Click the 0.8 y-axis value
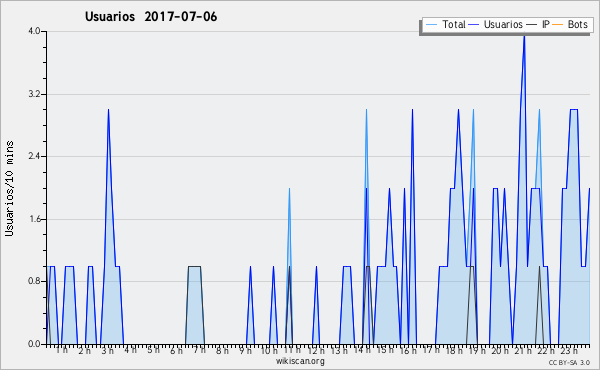600x370 pixels. 34,281
